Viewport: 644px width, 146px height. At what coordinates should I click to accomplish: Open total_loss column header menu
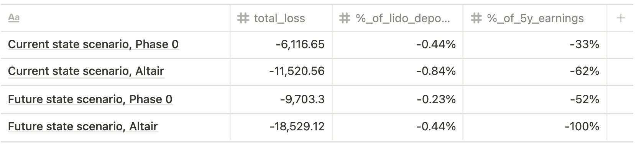(x=281, y=18)
